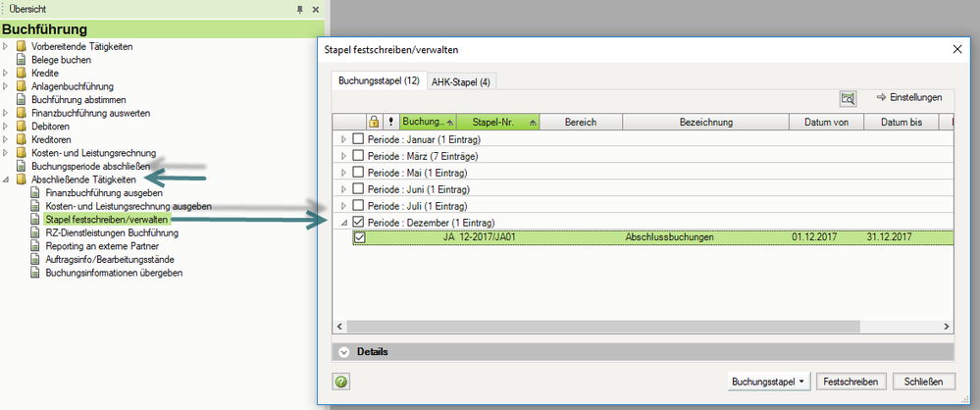Toggle checkbox of the 12-2017/JA01 row
This screenshot has height=410, width=980.
[x=359, y=238]
